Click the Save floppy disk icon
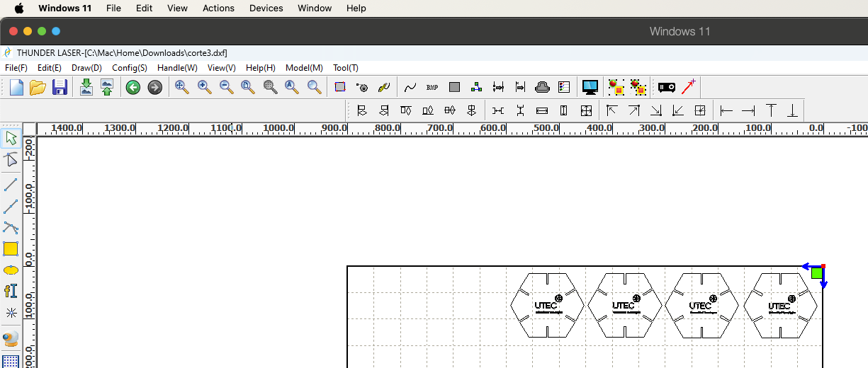Viewport: 868px width, 368px height. click(60, 87)
